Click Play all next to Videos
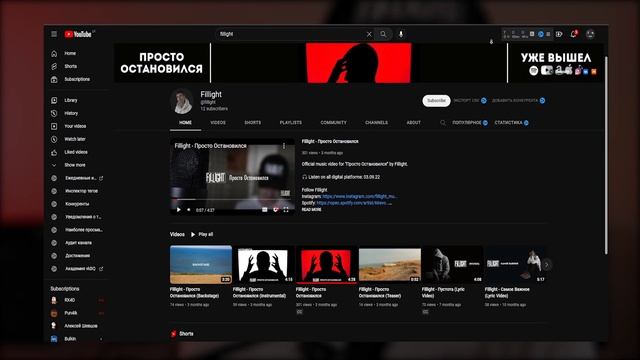640x360 pixels. point(202,234)
